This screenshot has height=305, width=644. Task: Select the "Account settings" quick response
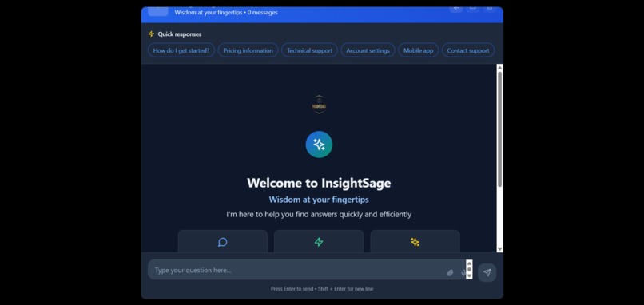(x=368, y=50)
